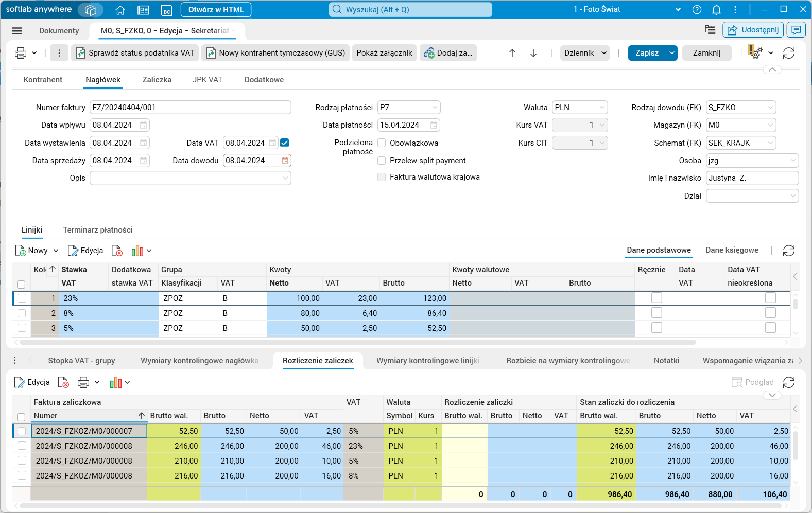Click the Numer faktury input field

(x=190, y=108)
